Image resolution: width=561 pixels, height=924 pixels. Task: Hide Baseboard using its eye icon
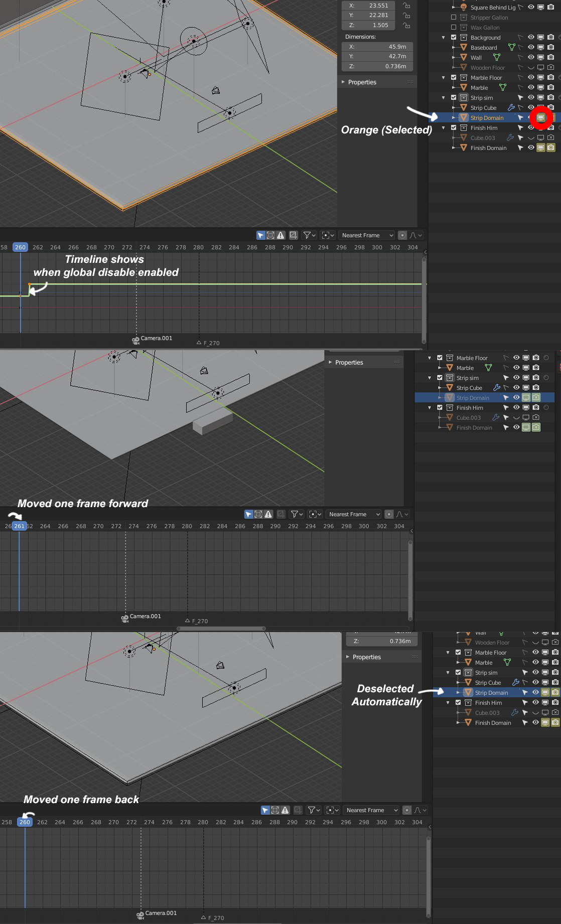tap(531, 48)
